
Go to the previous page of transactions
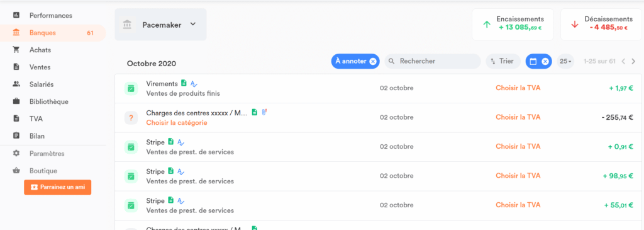(x=623, y=61)
